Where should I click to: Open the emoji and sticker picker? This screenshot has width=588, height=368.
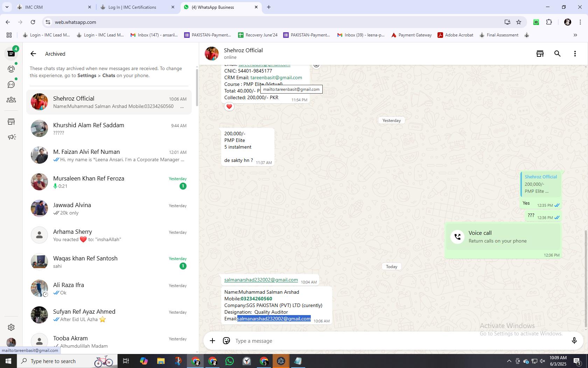[226, 341]
